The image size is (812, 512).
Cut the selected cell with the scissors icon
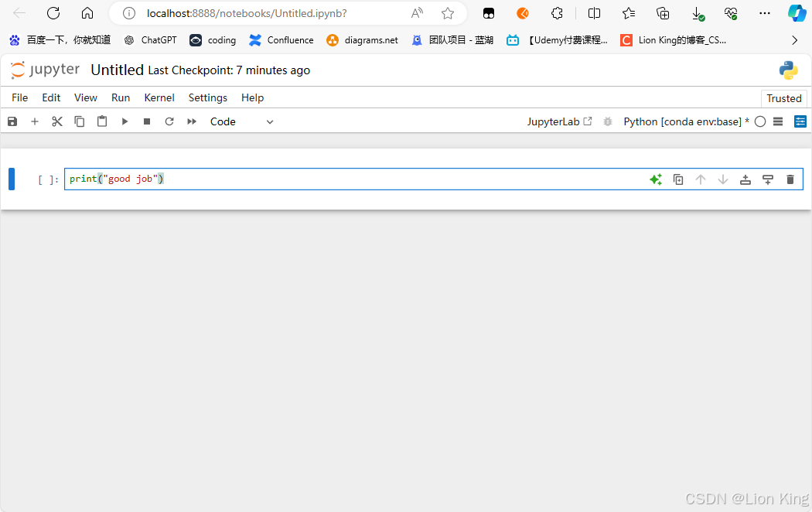tap(57, 121)
